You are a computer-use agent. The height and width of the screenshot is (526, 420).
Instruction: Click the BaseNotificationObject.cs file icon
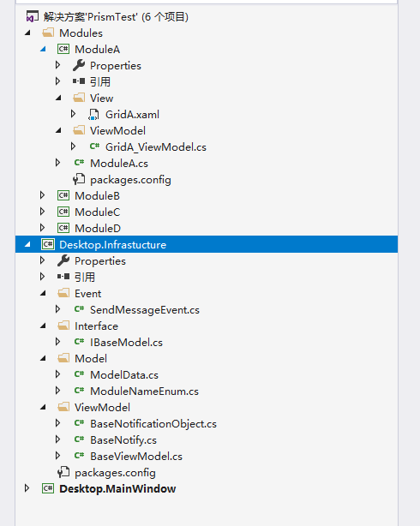(x=79, y=423)
